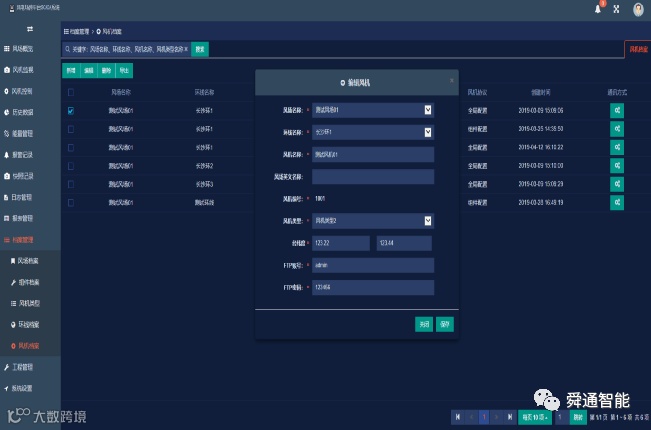The height and width of the screenshot is (430, 651).
Task: Collapse the sidebar with the swap-arrows icon
Action: click(30, 29)
